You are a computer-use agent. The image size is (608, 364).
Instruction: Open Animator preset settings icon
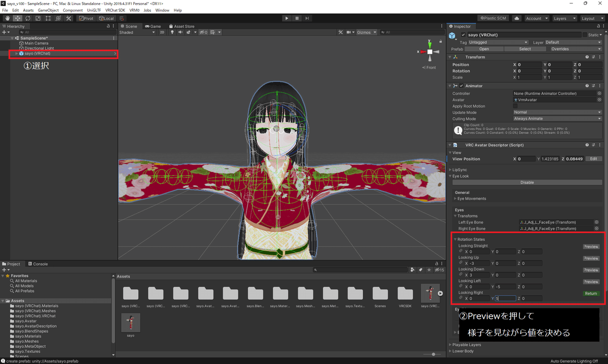point(593,86)
